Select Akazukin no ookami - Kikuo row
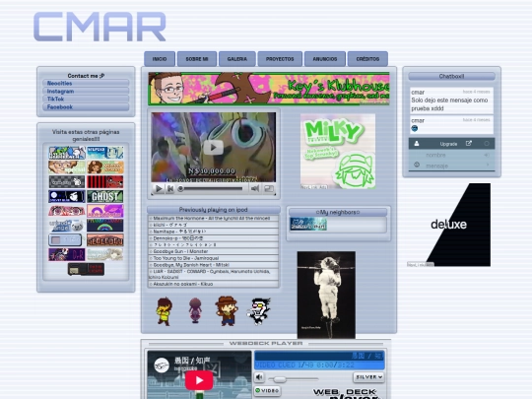This screenshot has height=399, width=532. coord(213,284)
